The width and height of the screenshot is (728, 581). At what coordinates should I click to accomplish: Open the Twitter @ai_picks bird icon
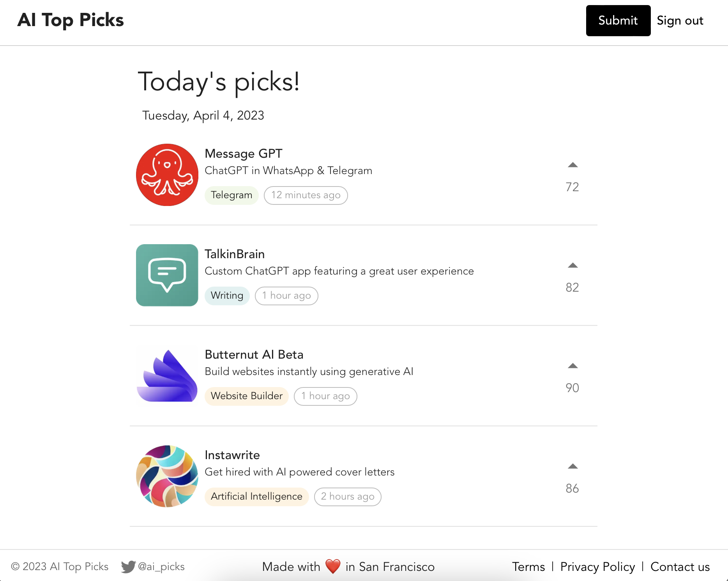[x=128, y=567]
